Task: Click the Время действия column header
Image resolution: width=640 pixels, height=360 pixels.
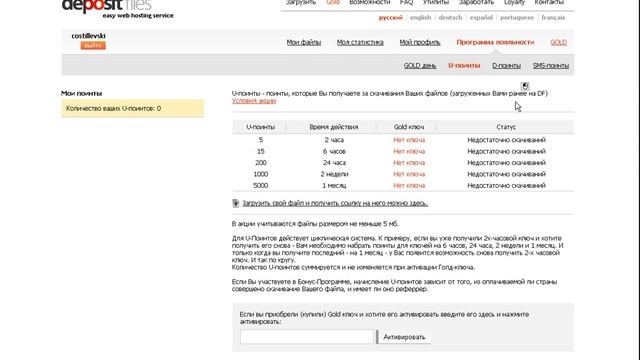Action: (x=333, y=127)
